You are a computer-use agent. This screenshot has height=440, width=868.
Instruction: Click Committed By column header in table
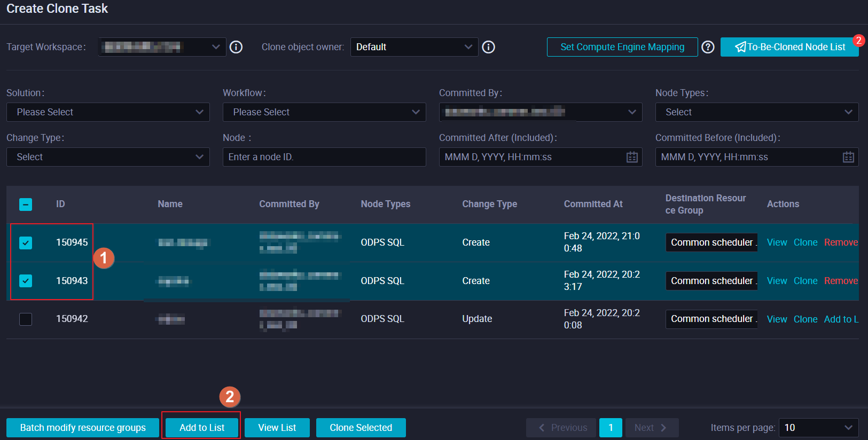pyautogui.click(x=289, y=204)
